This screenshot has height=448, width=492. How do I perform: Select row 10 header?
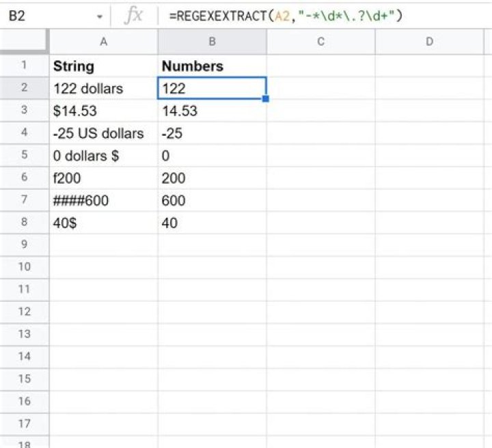click(x=24, y=267)
